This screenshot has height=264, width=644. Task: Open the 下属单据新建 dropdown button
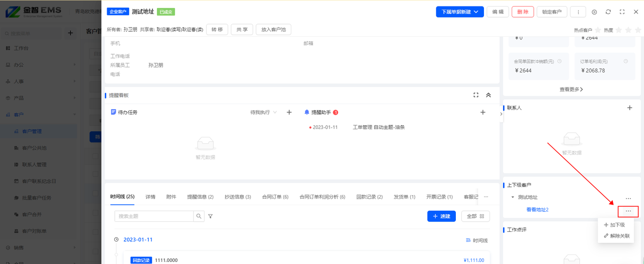pos(460,12)
